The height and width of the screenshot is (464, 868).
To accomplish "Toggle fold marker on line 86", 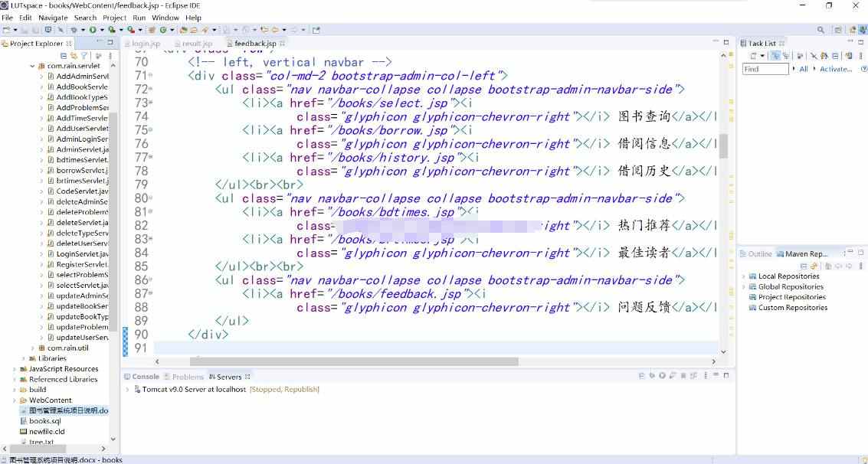I will pyautogui.click(x=151, y=279).
